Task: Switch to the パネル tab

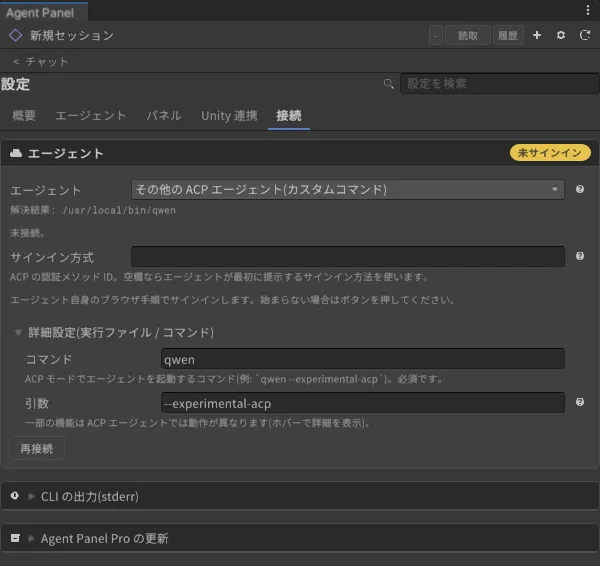Action: (164, 116)
